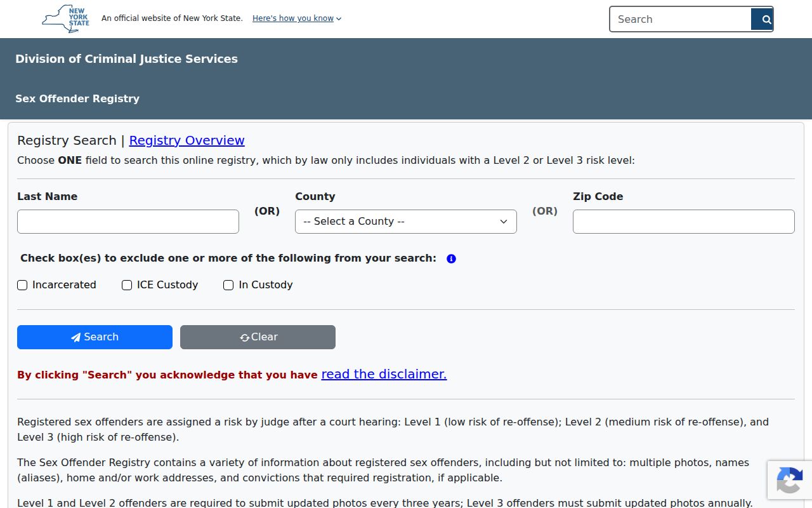This screenshot has width=812, height=508.
Task: Click the New York State logo
Action: click(x=65, y=18)
